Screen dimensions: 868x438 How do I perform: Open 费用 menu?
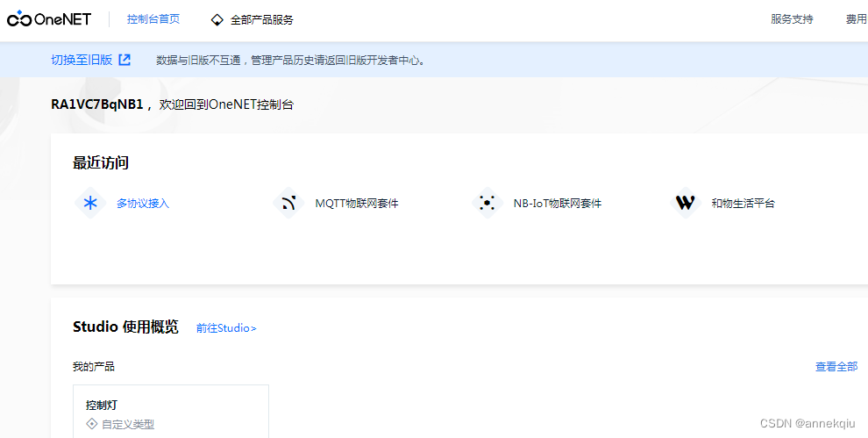point(856,19)
